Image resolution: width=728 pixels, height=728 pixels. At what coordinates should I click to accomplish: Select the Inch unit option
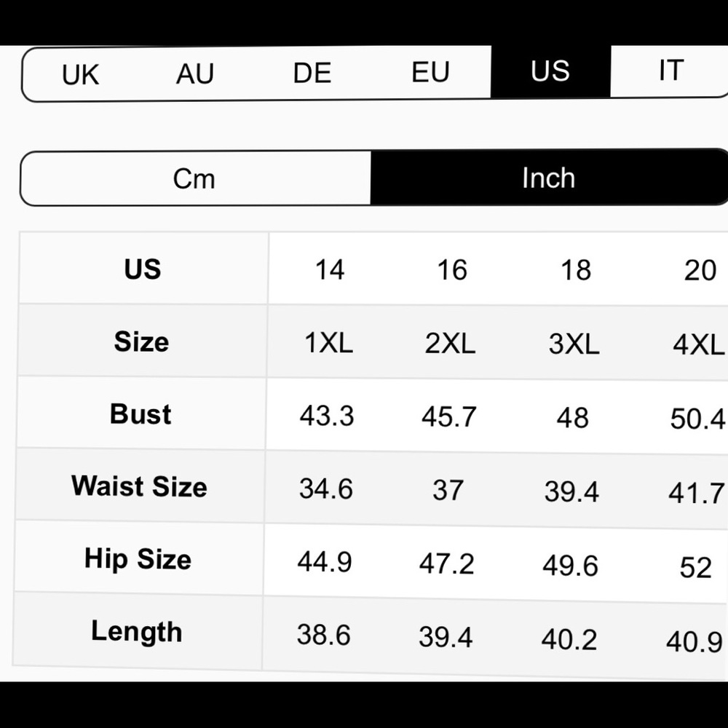[x=548, y=178]
